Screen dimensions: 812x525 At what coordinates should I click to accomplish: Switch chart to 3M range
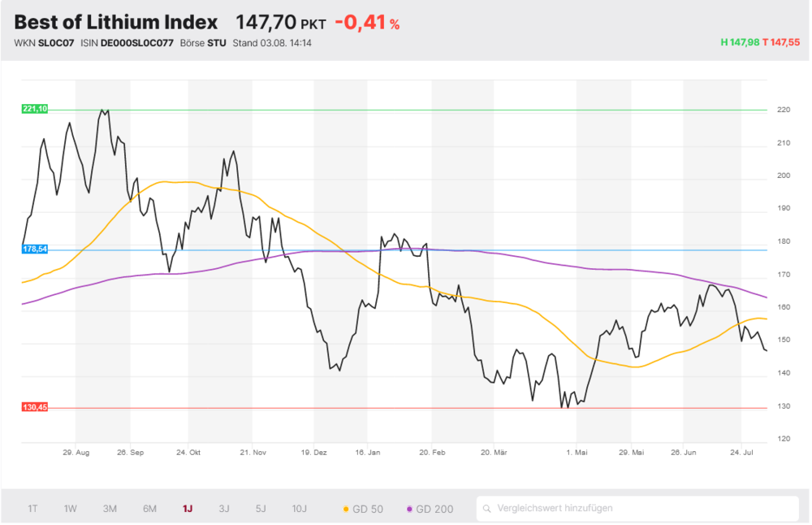[x=110, y=509]
